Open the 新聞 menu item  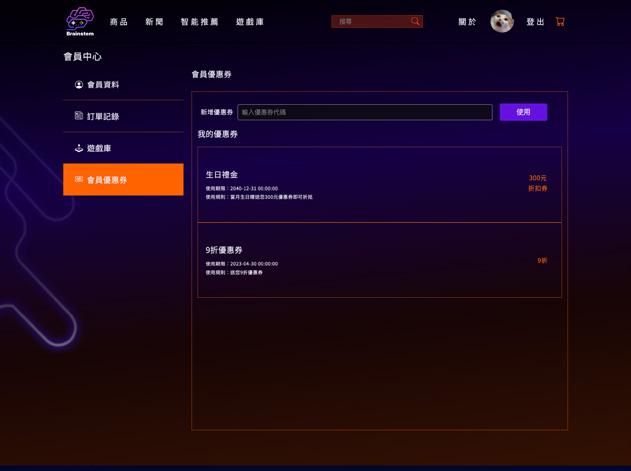pos(154,22)
